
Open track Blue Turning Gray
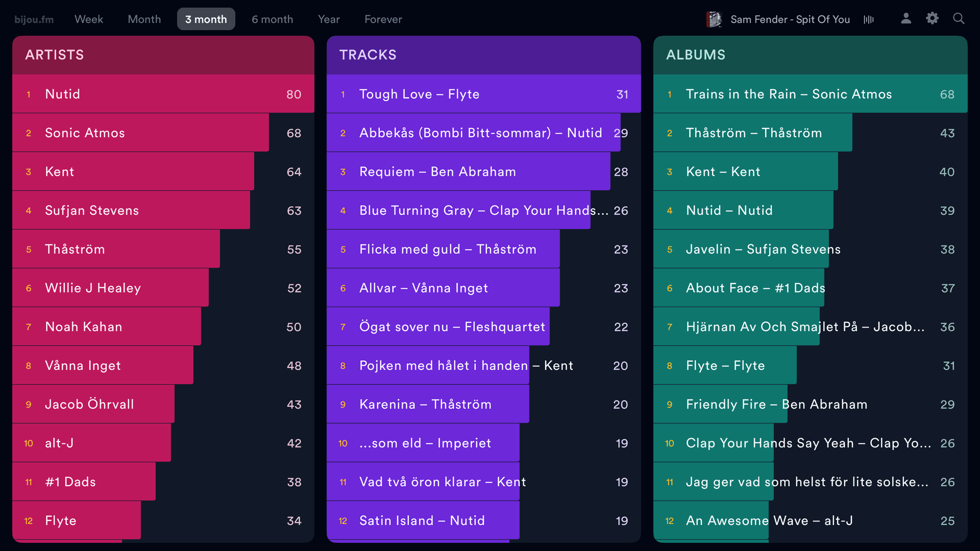click(484, 210)
